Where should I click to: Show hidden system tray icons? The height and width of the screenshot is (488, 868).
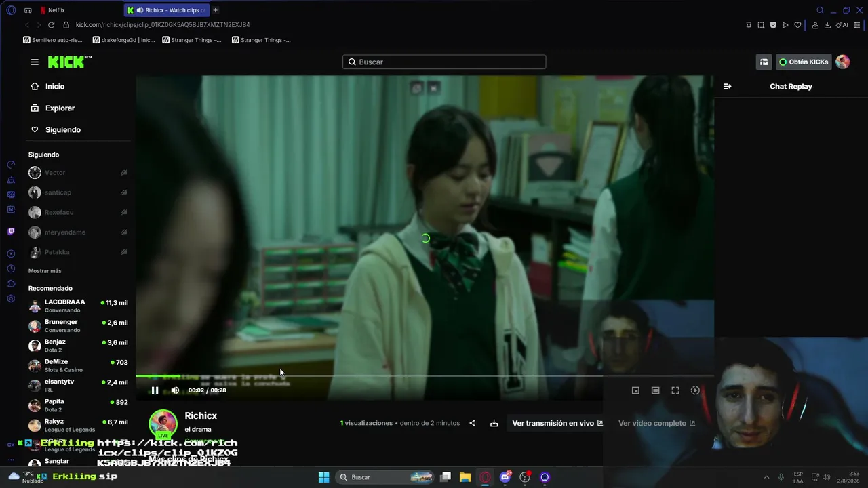pos(766,477)
